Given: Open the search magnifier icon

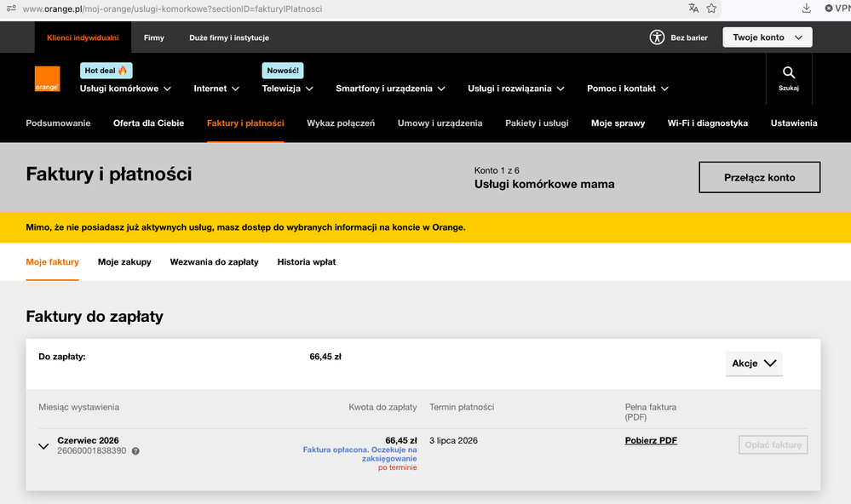Looking at the screenshot, I should pos(789,72).
